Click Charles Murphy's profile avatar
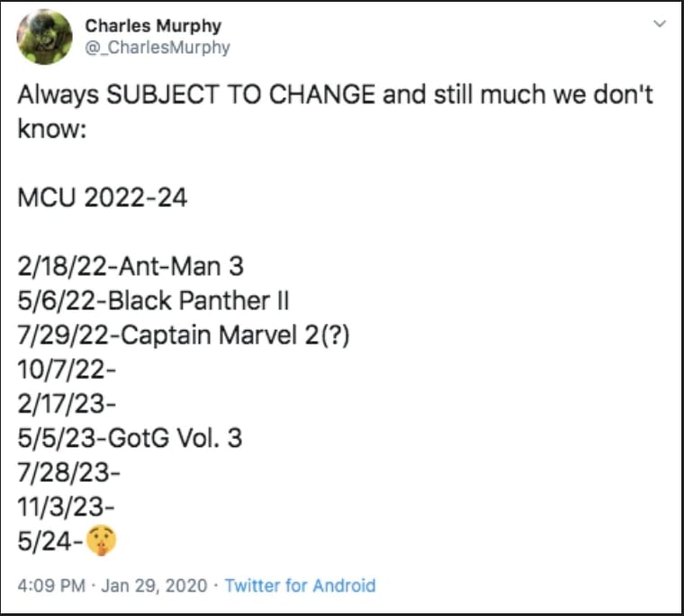684x616 pixels. [x=45, y=37]
